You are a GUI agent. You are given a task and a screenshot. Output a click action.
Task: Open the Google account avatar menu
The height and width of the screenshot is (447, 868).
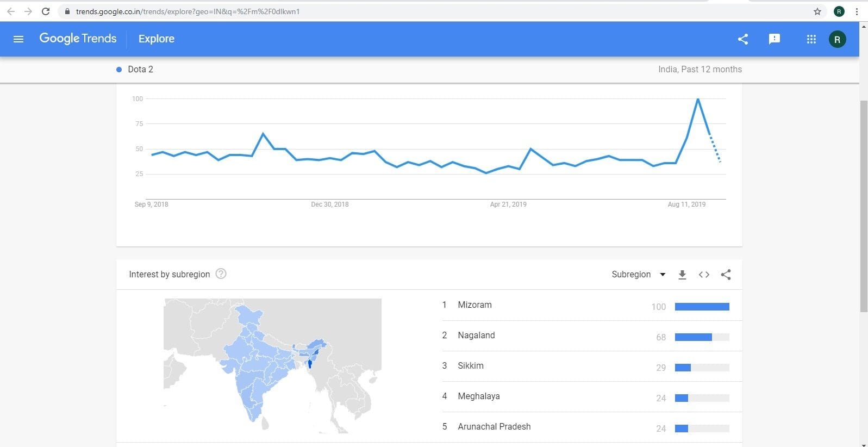(837, 39)
